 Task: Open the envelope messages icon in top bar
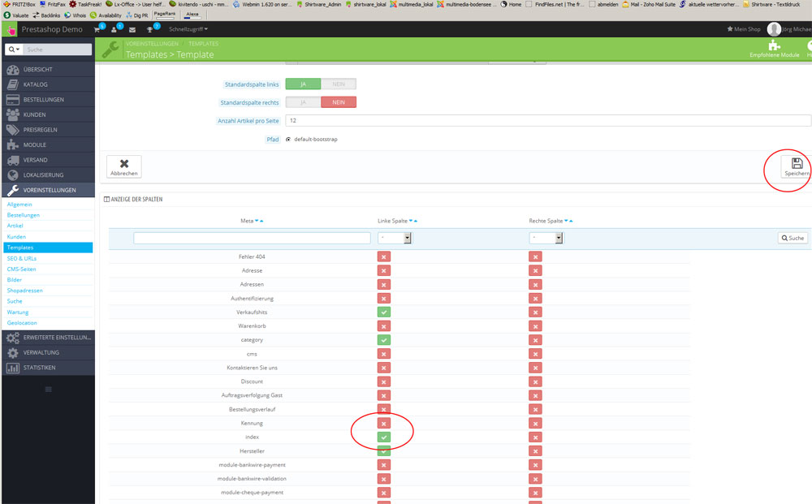coord(132,29)
